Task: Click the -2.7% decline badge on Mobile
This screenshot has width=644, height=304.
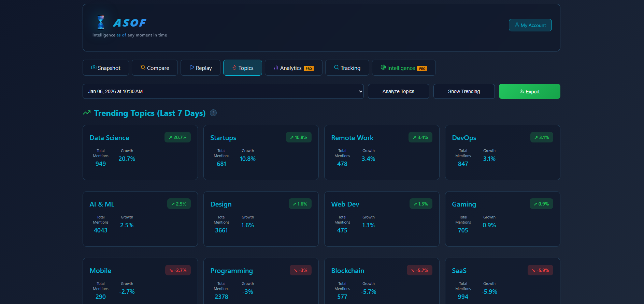Action: 178,270
